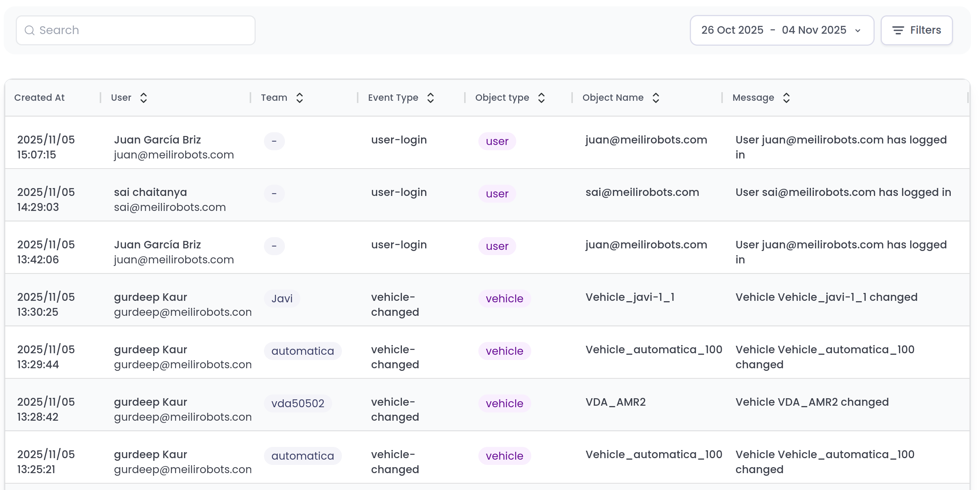Click the first automatica team badge
The image size is (980, 490).
(303, 351)
